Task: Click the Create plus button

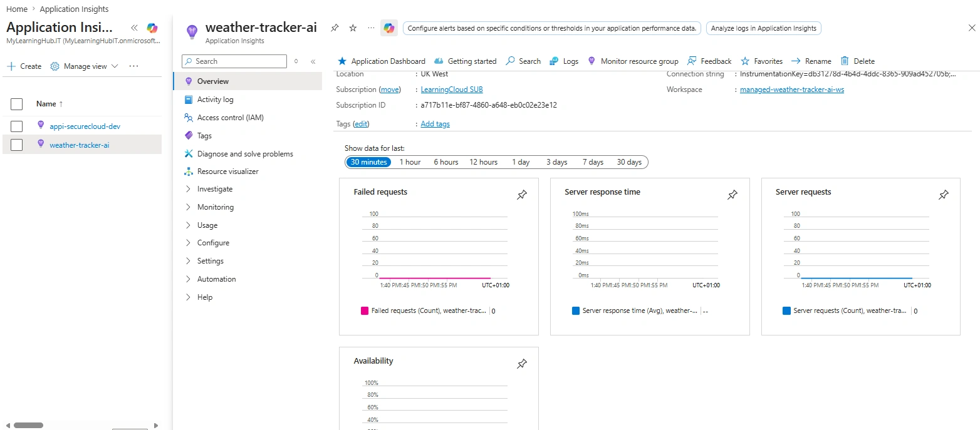Action: tap(24, 66)
